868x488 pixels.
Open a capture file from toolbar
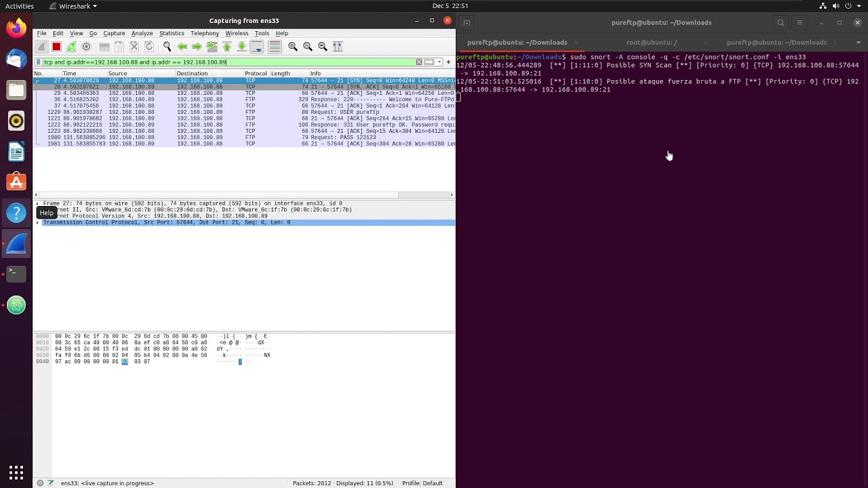104,46
